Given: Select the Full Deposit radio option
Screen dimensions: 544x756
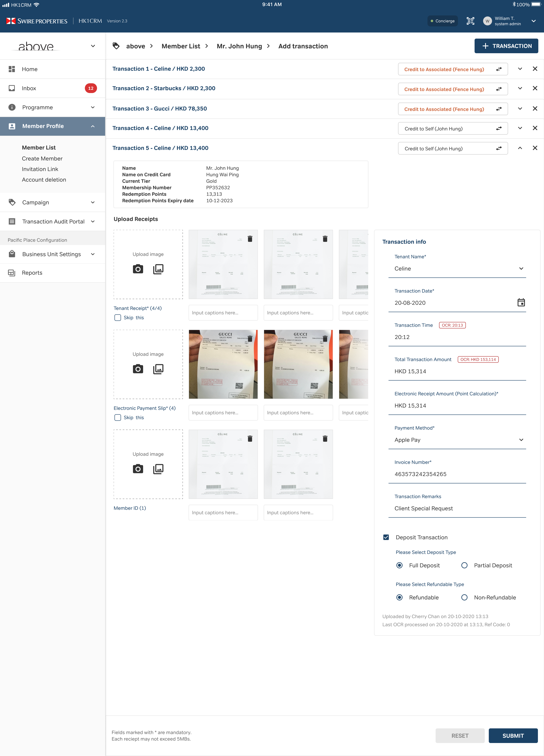Looking at the screenshot, I should (399, 565).
